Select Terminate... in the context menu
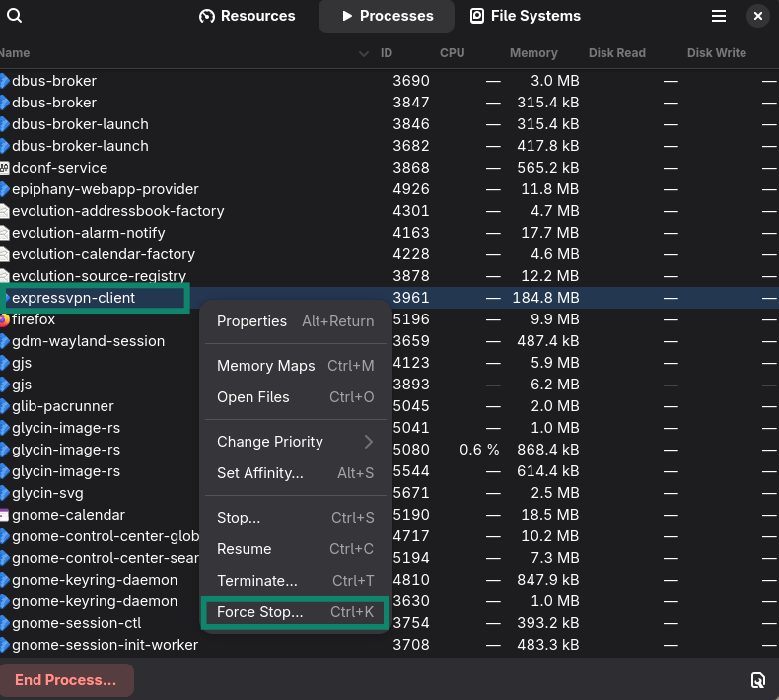779x700 pixels. coord(296,581)
